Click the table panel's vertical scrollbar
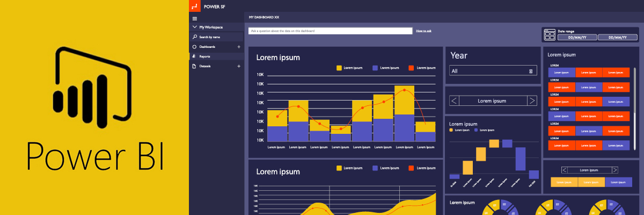The image size is (644, 215). (635, 107)
